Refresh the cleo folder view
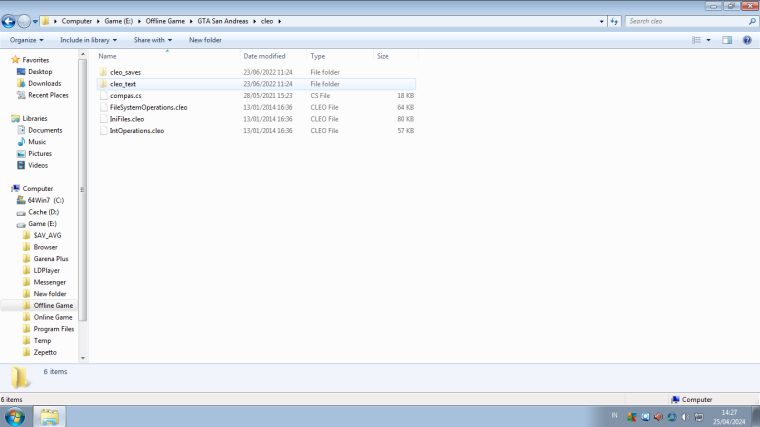 point(614,21)
